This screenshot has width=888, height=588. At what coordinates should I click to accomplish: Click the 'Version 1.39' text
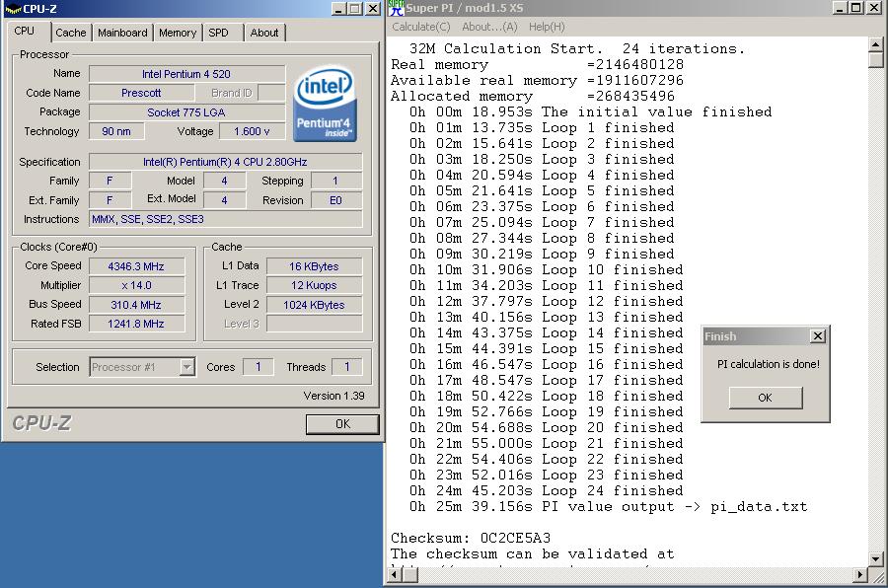(x=334, y=396)
